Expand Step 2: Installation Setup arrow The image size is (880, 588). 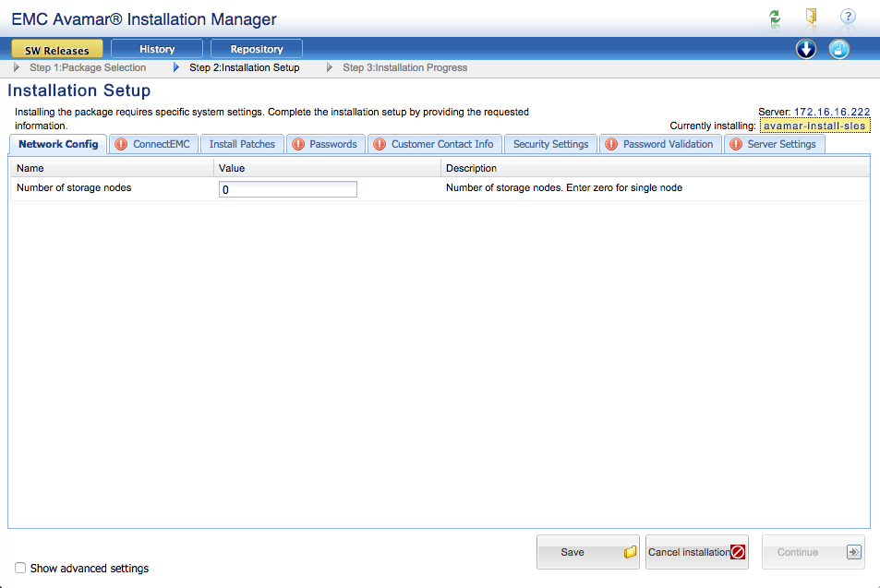176,67
